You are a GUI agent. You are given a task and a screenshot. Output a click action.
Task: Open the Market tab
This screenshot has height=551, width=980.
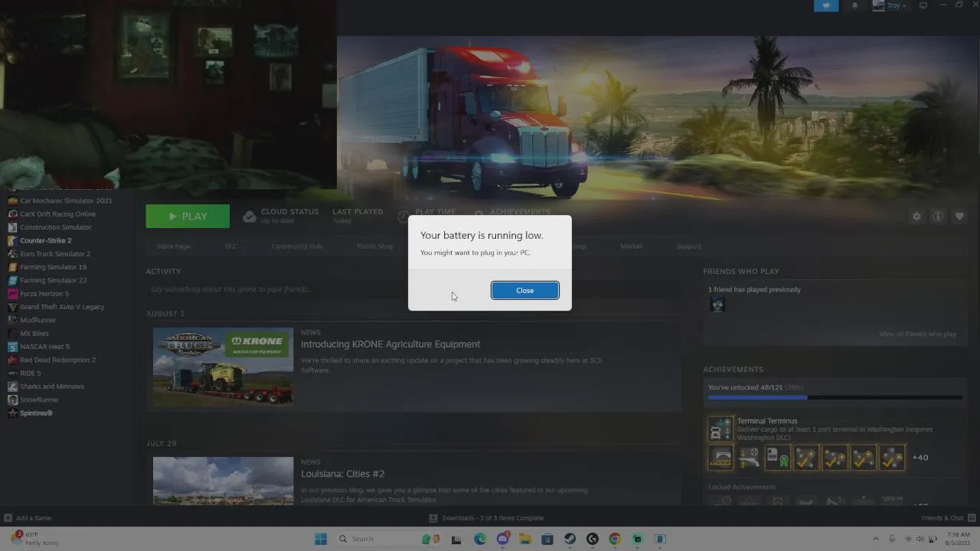631,246
